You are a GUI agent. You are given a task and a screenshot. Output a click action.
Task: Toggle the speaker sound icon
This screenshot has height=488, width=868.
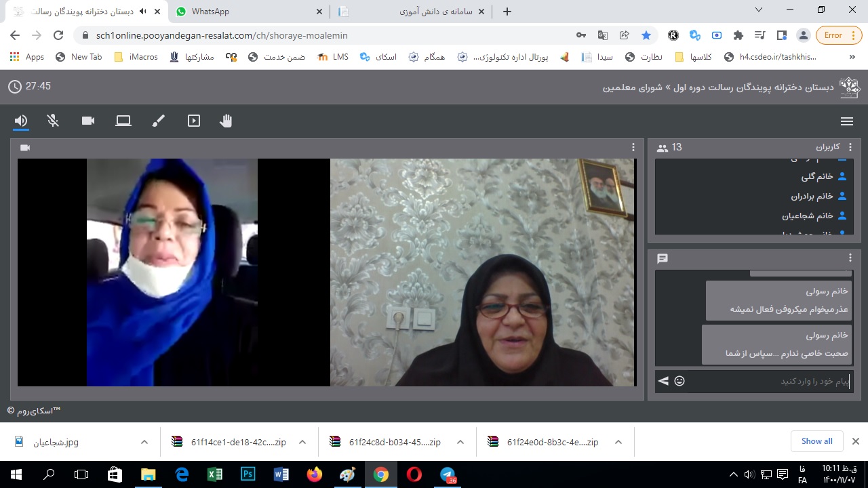tap(21, 121)
